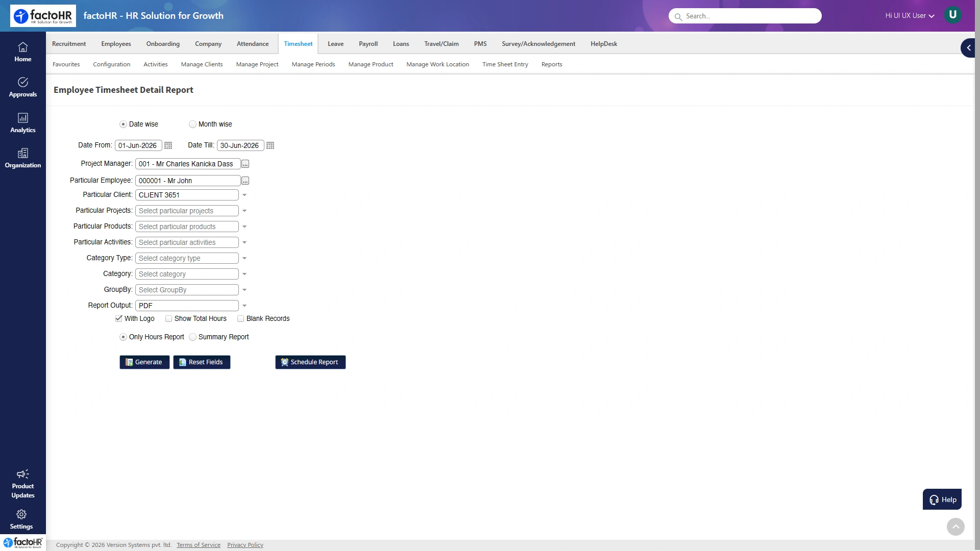Click the Particular Employee lookup button
The height and width of the screenshot is (551, 980).
(245, 181)
